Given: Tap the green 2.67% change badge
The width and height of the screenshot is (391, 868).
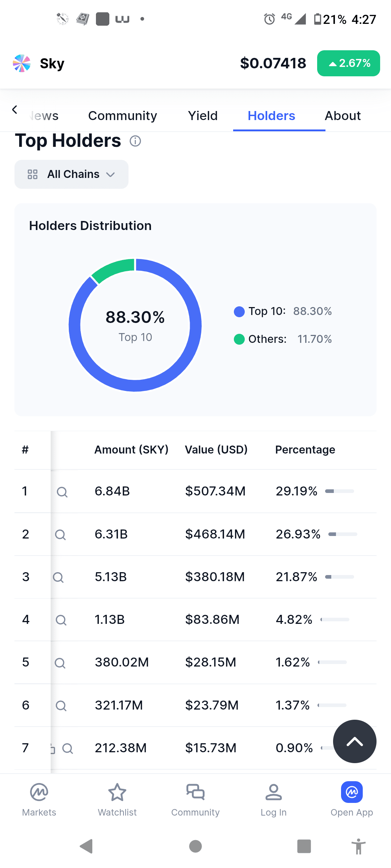Looking at the screenshot, I should [x=349, y=63].
